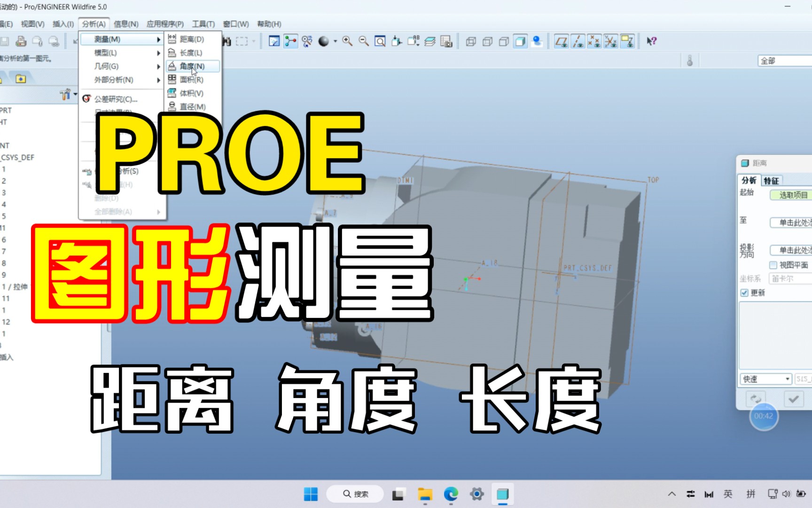Image resolution: width=812 pixels, height=508 pixels.
Task: Choose Angle 角度(N) measurement
Action: (x=193, y=66)
